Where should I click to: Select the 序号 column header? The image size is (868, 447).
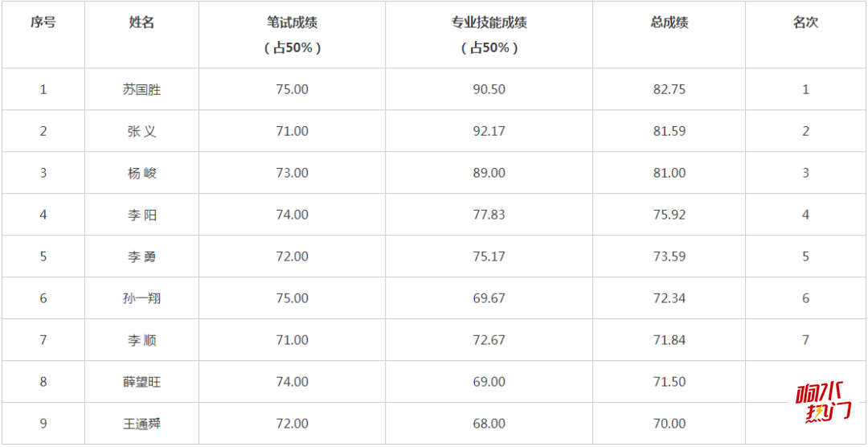pyautogui.click(x=43, y=23)
